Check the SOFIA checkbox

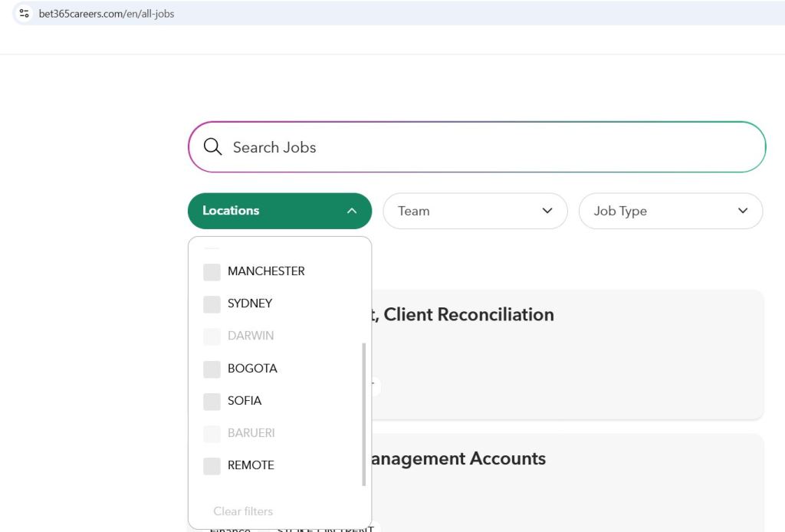tap(212, 401)
